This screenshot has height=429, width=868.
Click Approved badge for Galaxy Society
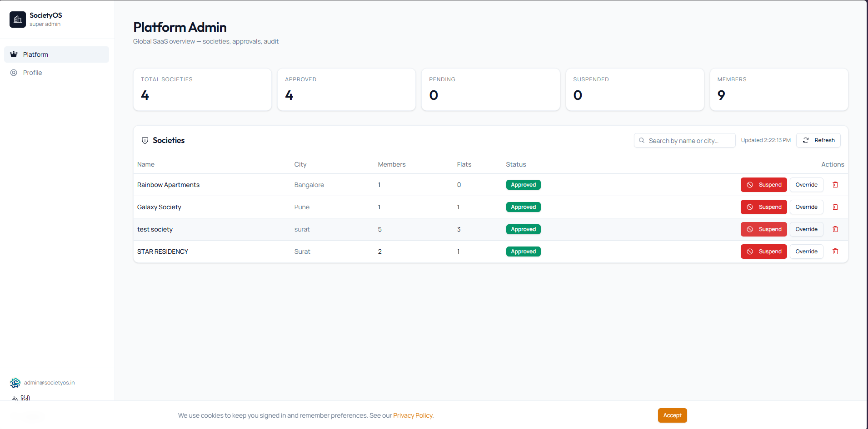tap(523, 207)
